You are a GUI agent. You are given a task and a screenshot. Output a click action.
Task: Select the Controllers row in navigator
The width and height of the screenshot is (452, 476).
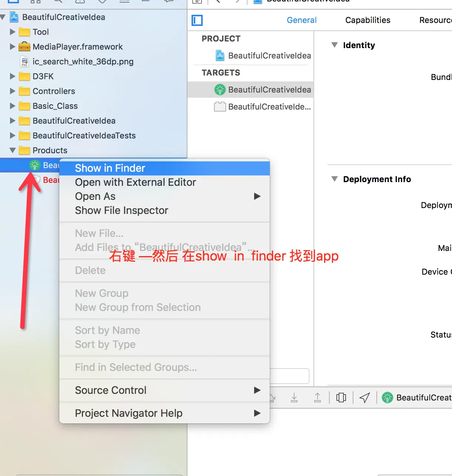click(x=93, y=91)
